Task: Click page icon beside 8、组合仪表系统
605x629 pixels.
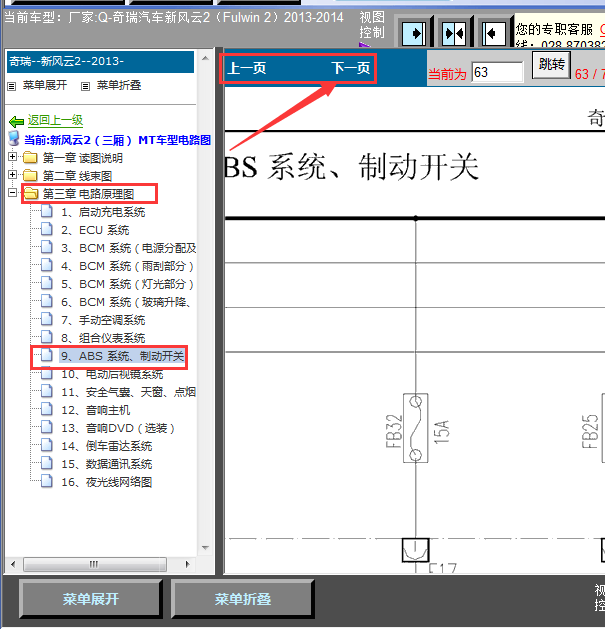Action: coord(47,337)
